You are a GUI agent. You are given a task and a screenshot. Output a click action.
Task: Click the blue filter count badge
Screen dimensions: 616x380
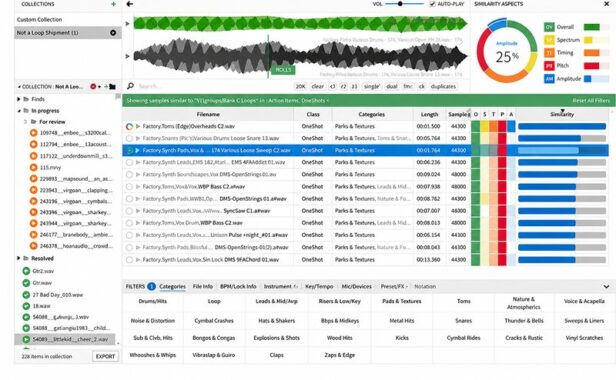click(151, 286)
